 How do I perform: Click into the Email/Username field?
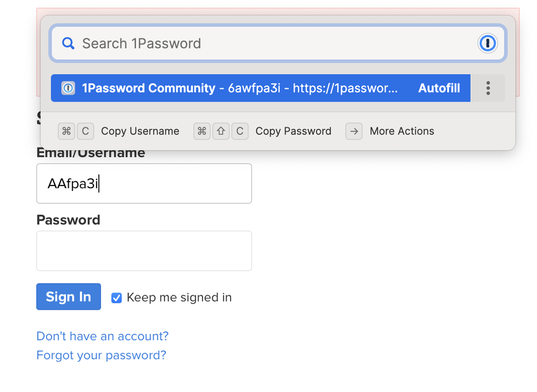tap(144, 184)
